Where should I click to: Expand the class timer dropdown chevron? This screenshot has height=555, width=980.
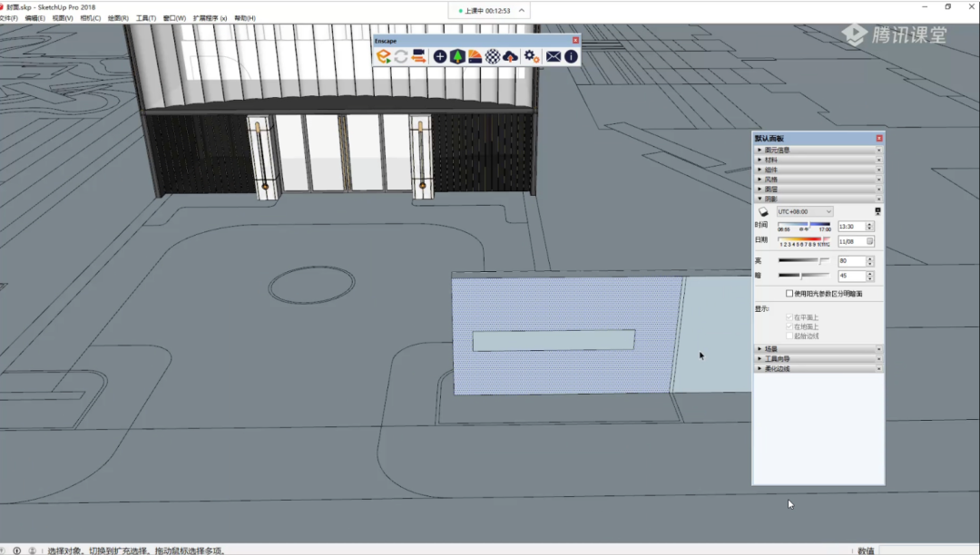point(521,11)
